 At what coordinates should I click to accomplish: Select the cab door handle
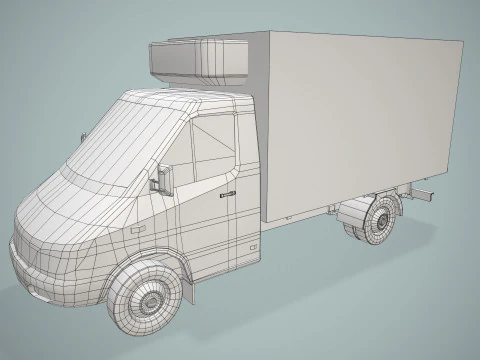coord(228,194)
